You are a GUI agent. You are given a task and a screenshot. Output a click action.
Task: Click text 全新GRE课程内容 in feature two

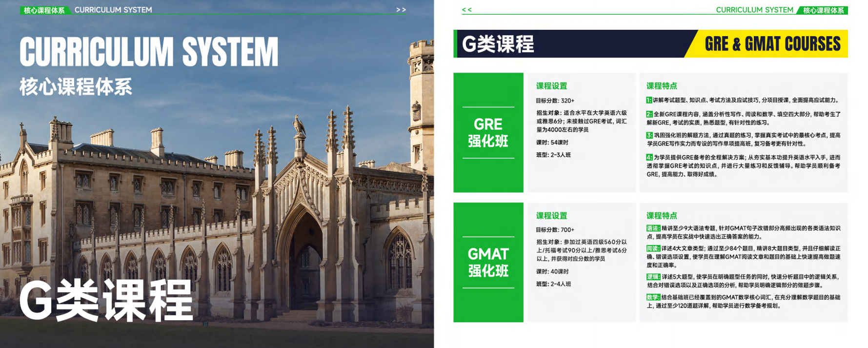point(677,114)
